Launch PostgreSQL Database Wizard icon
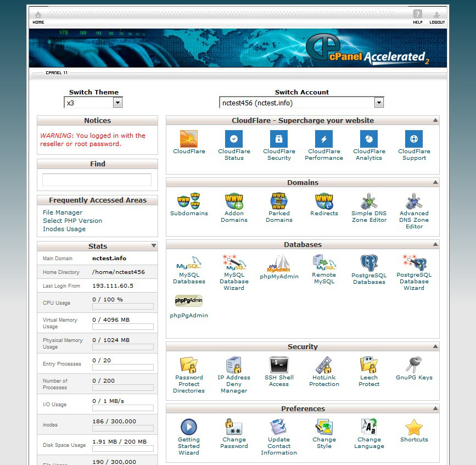The height and width of the screenshot is (465, 476). pos(415,263)
